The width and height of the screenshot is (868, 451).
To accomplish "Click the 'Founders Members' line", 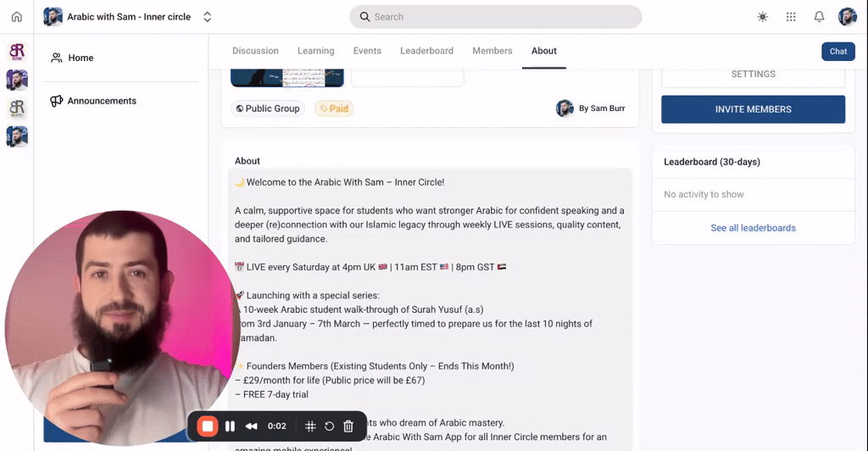I will 374,366.
